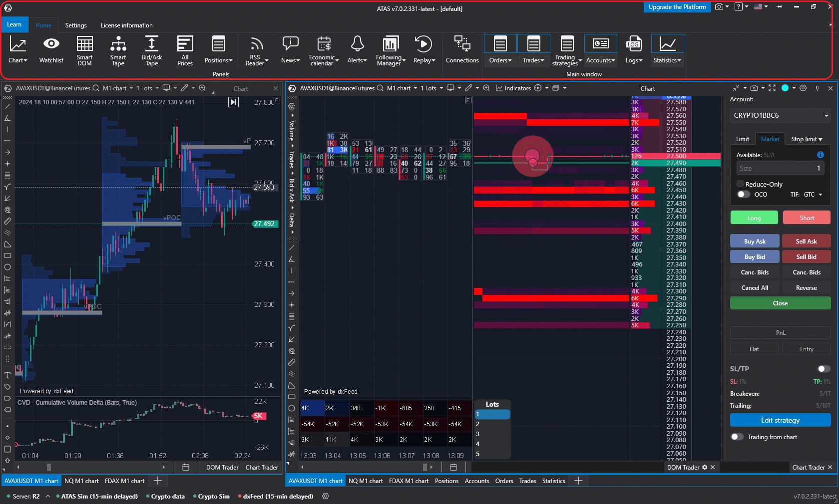The image size is (839, 504).
Task: Launch the Smart Tape panel
Action: tap(118, 50)
